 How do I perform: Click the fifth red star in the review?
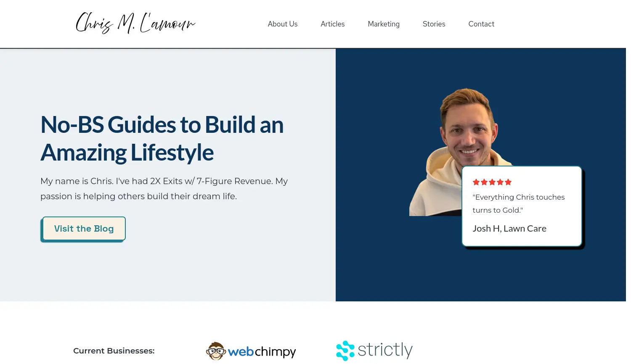[x=508, y=182]
